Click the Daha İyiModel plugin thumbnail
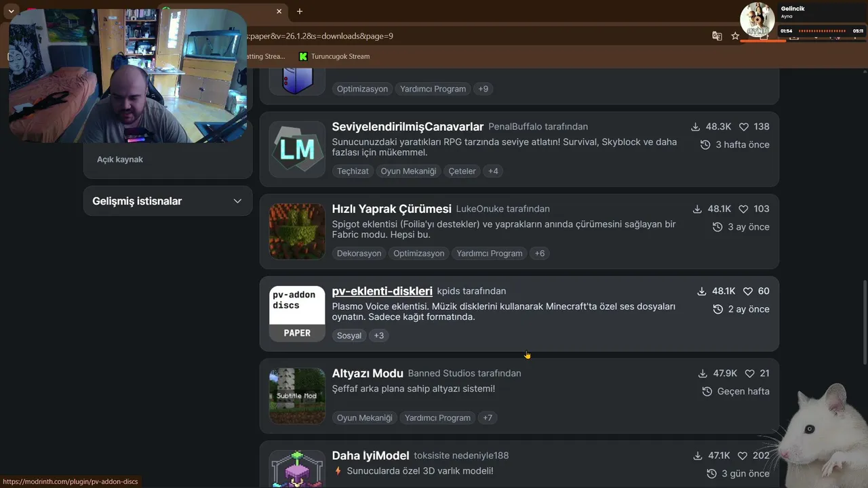 point(297,468)
